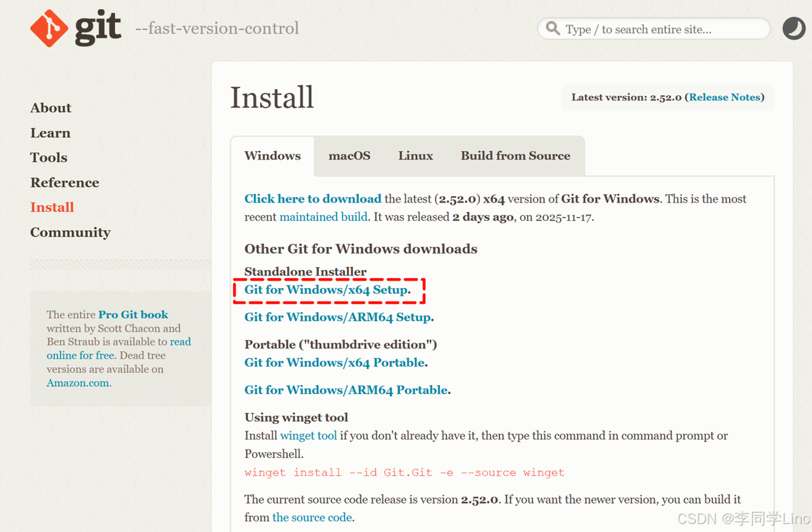Click the 'Click here to download' link

click(x=313, y=199)
